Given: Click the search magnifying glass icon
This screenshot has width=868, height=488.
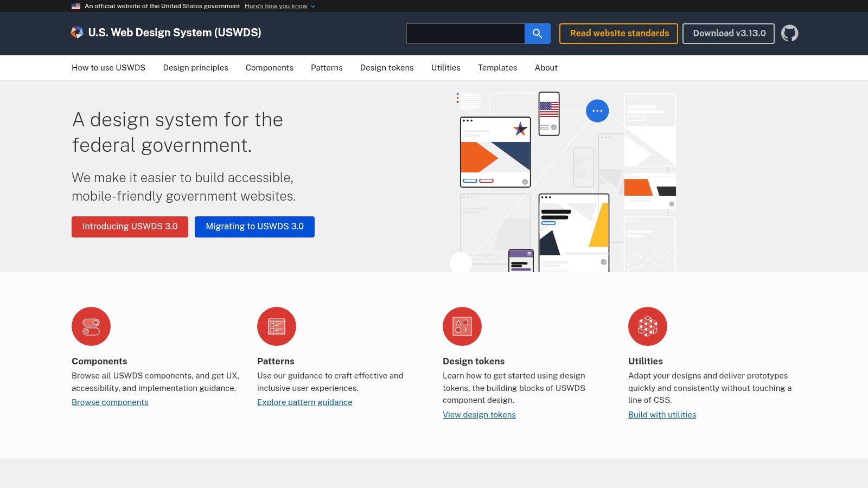Looking at the screenshot, I should pyautogui.click(x=537, y=33).
